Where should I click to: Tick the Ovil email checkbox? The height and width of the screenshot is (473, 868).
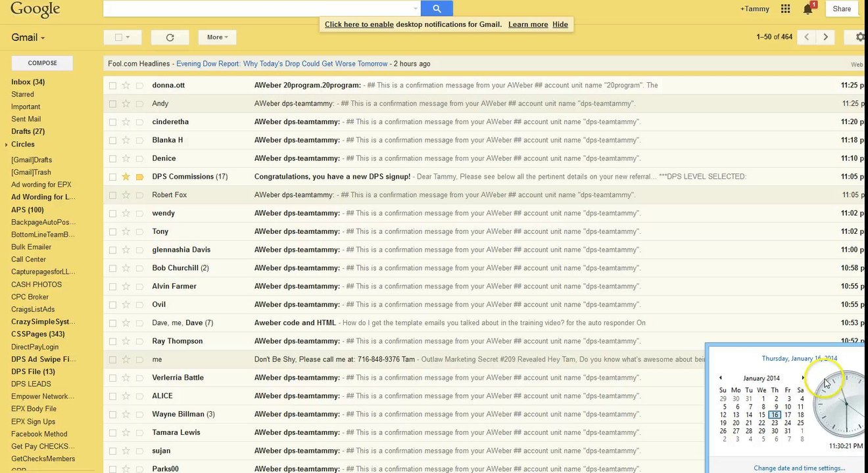[112, 305]
